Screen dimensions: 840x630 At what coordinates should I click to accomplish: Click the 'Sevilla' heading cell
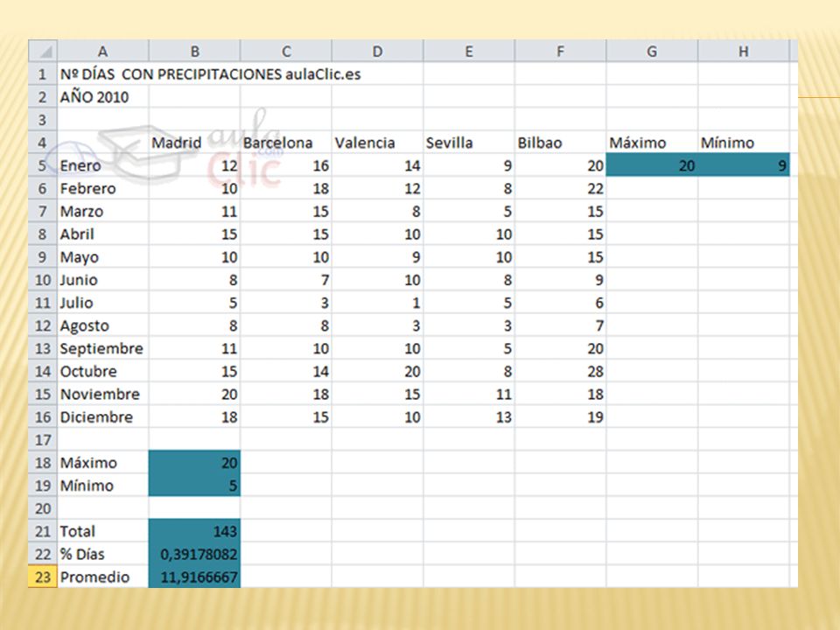tap(469, 143)
